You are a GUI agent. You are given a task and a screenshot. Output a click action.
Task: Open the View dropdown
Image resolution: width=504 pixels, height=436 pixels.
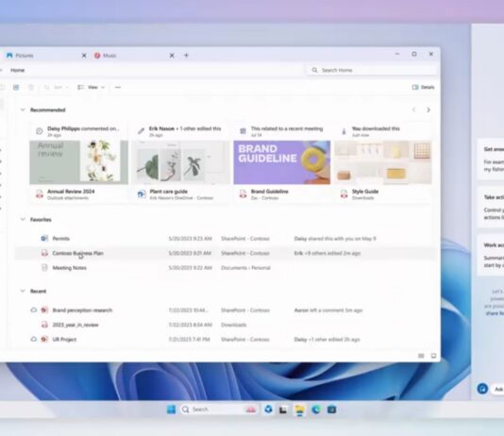[x=92, y=88]
